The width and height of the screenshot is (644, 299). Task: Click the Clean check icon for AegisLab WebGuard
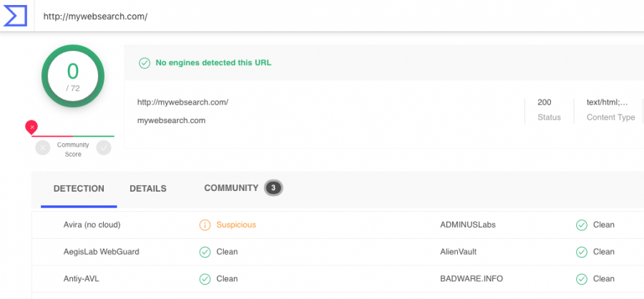(205, 252)
